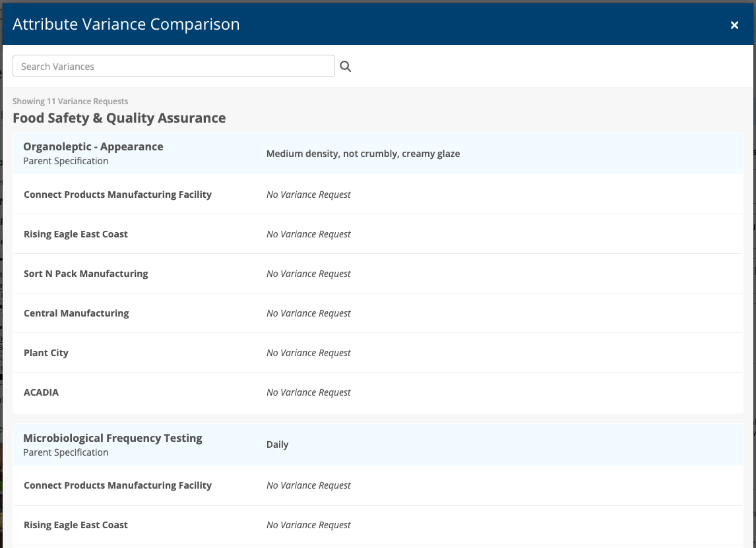Click the Showing 11 Variance Requests label
Image resolution: width=756 pixels, height=548 pixels.
[x=71, y=101]
